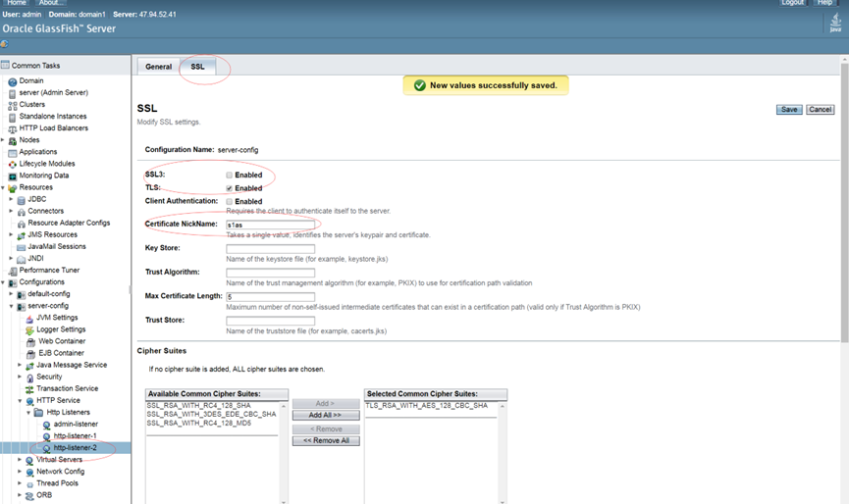The width and height of the screenshot is (849, 504).
Task: Click the Logger Settings icon
Action: coord(29,330)
